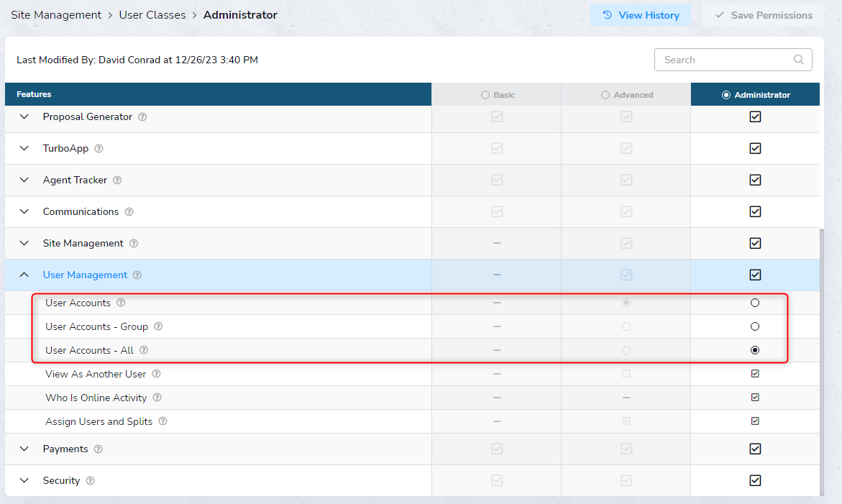Collapse the User Management section

24,275
